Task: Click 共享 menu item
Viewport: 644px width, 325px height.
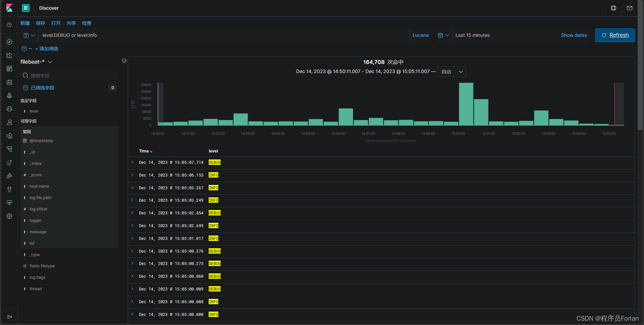Action: tap(71, 23)
